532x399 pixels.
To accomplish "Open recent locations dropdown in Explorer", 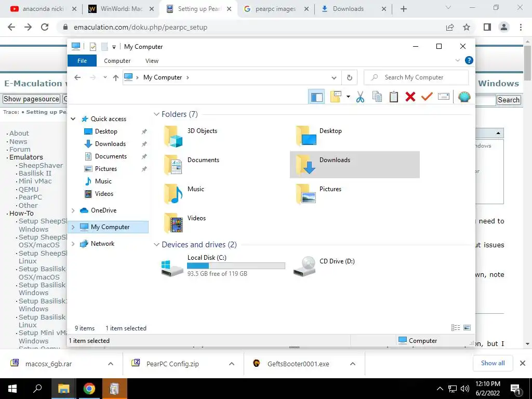I will coord(105,77).
